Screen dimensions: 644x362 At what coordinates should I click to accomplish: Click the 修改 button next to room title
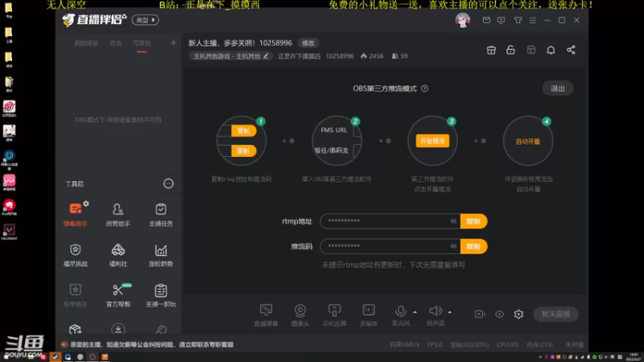click(x=308, y=43)
